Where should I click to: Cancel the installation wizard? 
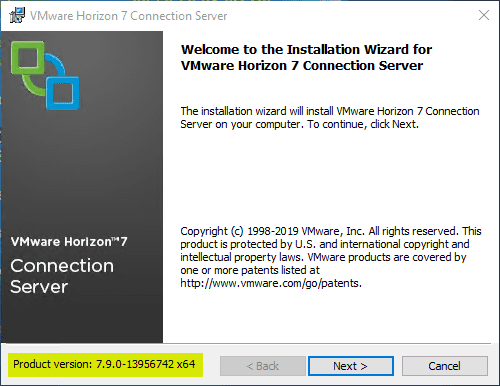[x=444, y=366]
